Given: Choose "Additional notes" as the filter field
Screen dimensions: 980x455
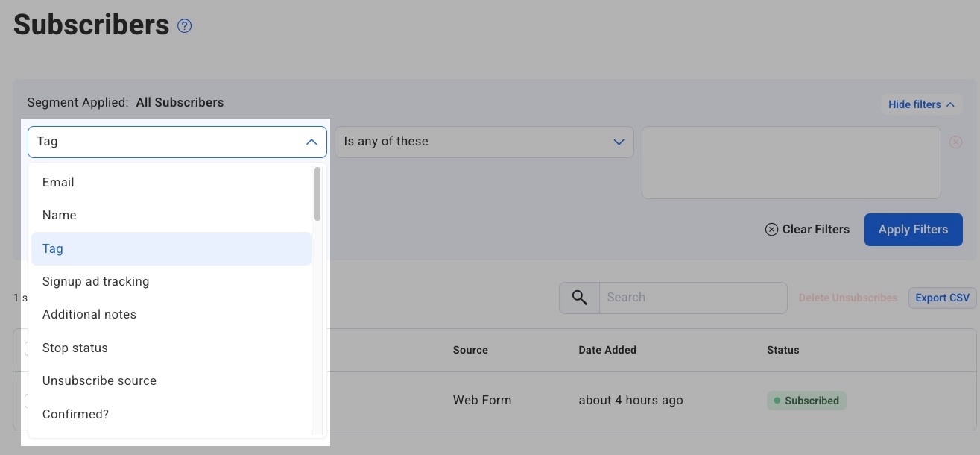Looking at the screenshot, I should point(89,314).
